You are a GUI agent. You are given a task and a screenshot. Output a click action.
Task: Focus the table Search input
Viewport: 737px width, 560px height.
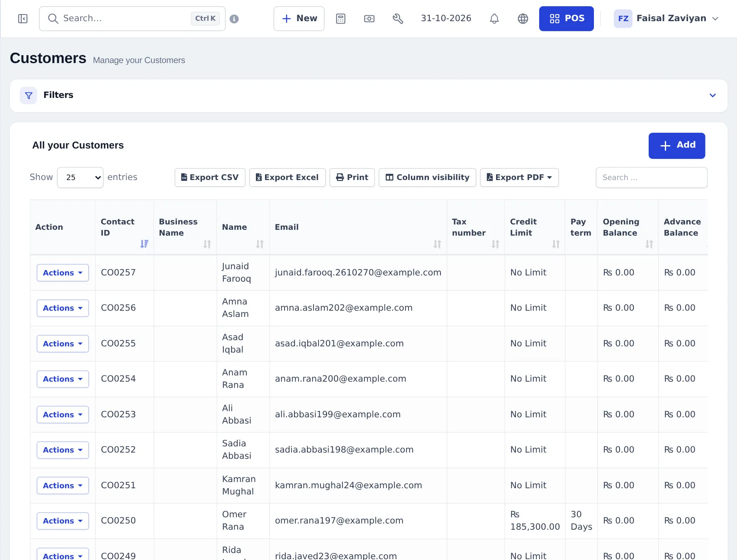coord(652,178)
